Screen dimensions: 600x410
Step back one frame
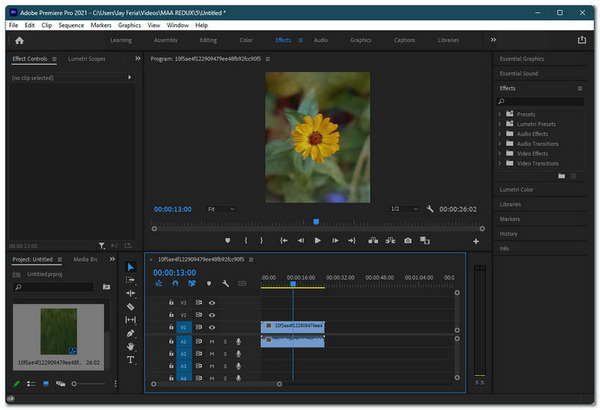point(301,240)
